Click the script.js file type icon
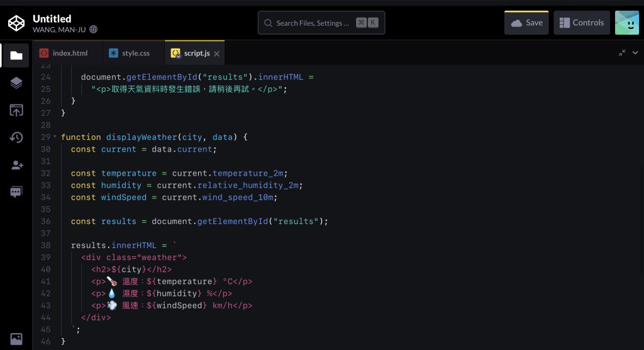644x350 pixels. (x=175, y=53)
